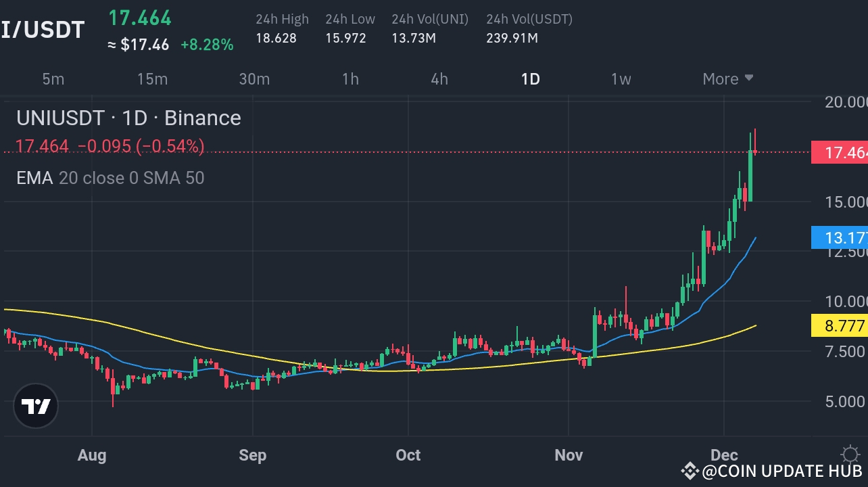Click the TradingView logo icon
Image resolution: width=868 pixels, height=487 pixels.
tap(37, 407)
